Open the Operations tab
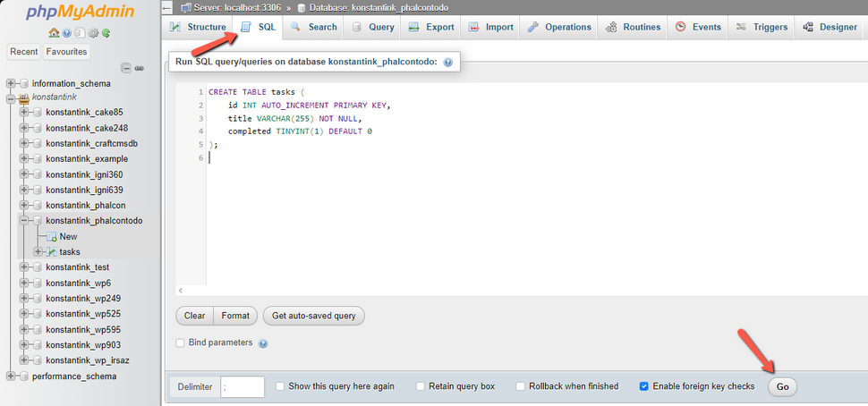The image size is (868, 406). point(558,27)
